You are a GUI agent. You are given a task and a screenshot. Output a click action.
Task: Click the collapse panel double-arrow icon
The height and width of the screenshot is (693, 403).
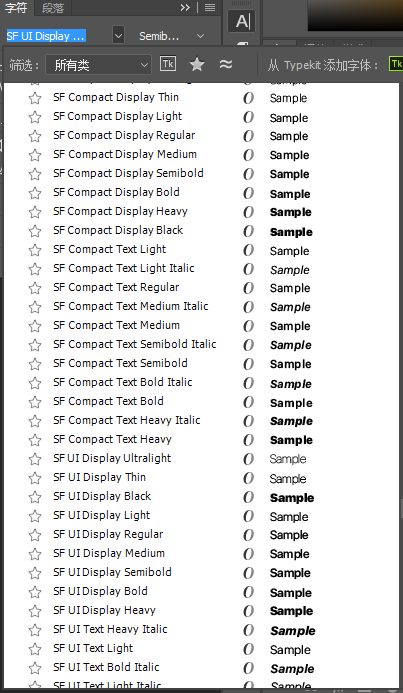click(x=185, y=7)
